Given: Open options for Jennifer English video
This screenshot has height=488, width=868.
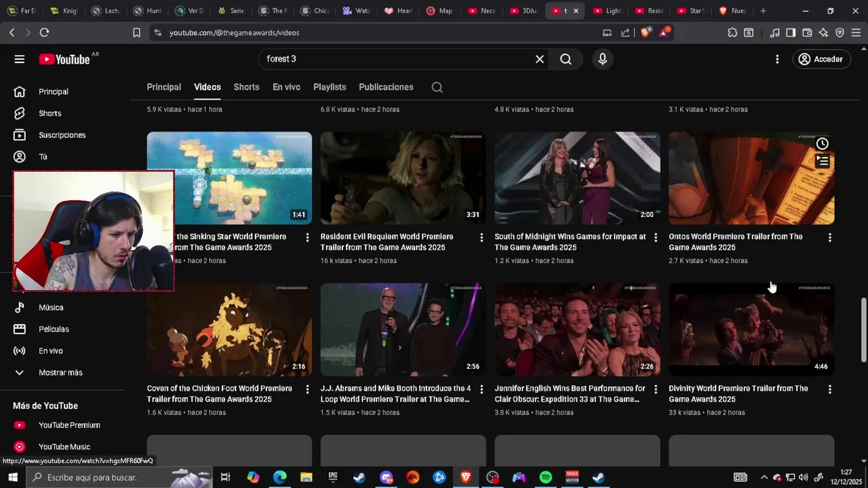Looking at the screenshot, I should 655,389.
